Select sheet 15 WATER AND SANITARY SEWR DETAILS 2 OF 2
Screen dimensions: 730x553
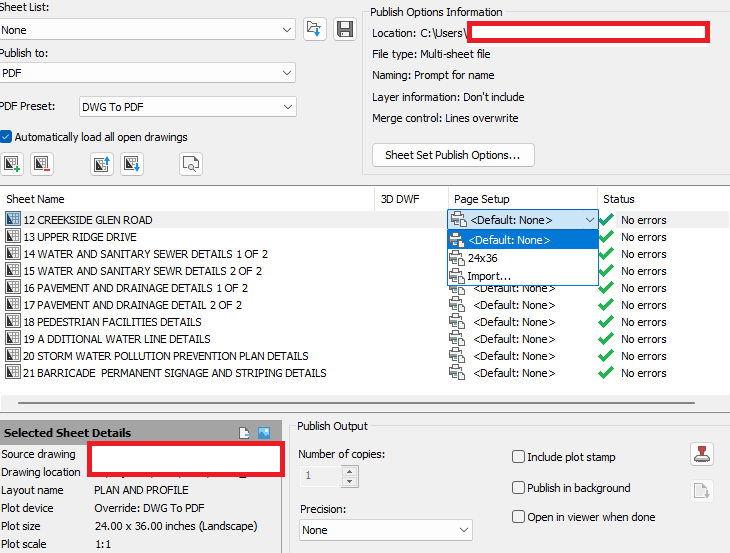pos(142,271)
